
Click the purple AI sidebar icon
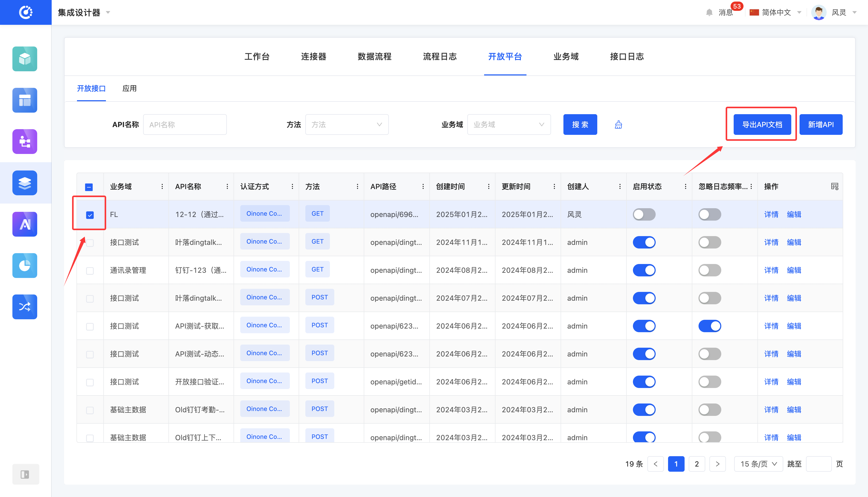(x=25, y=224)
